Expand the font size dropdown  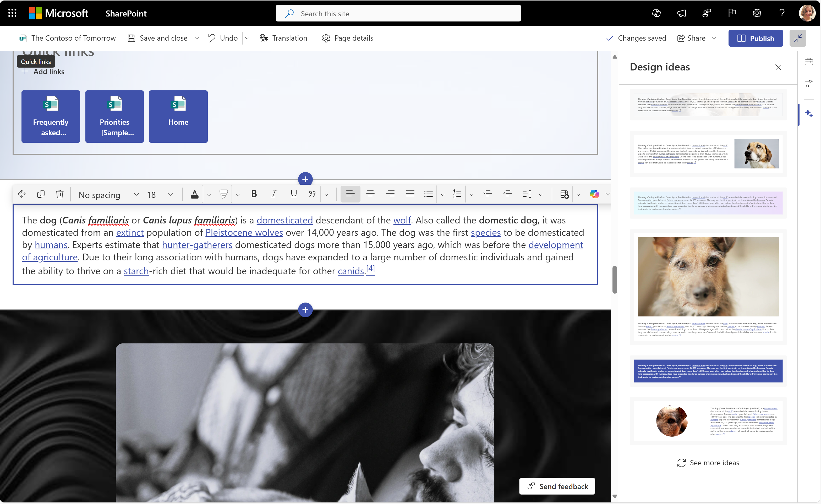tap(171, 194)
